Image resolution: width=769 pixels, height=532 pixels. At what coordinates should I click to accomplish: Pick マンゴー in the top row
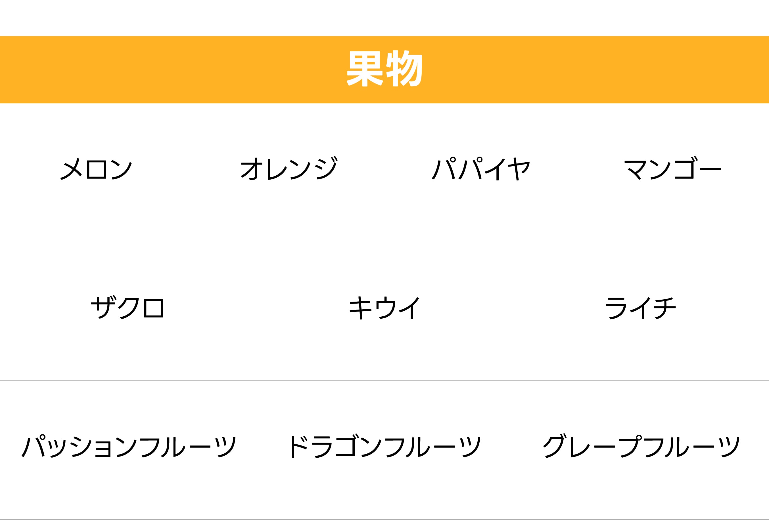(x=672, y=169)
